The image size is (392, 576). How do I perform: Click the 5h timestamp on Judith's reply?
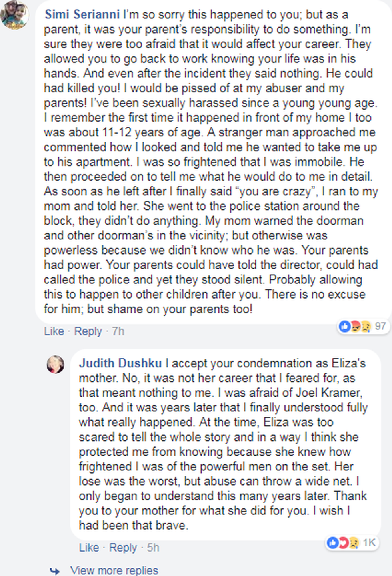pyautogui.click(x=153, y=548)
